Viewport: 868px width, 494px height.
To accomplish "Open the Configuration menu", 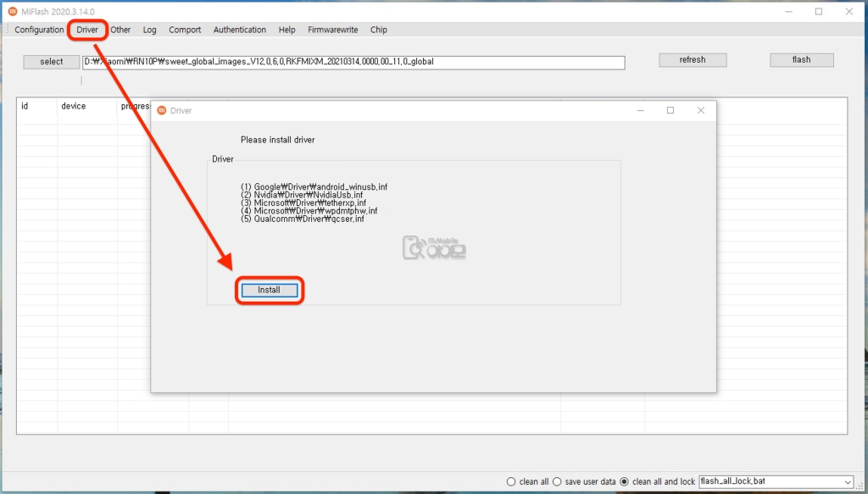I will pos(39,30).
